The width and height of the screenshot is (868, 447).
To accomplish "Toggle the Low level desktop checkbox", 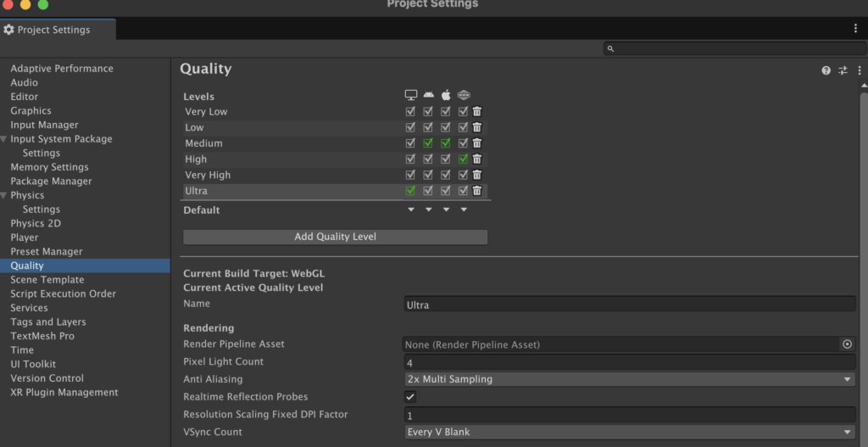I will click(x=410, y=127).
